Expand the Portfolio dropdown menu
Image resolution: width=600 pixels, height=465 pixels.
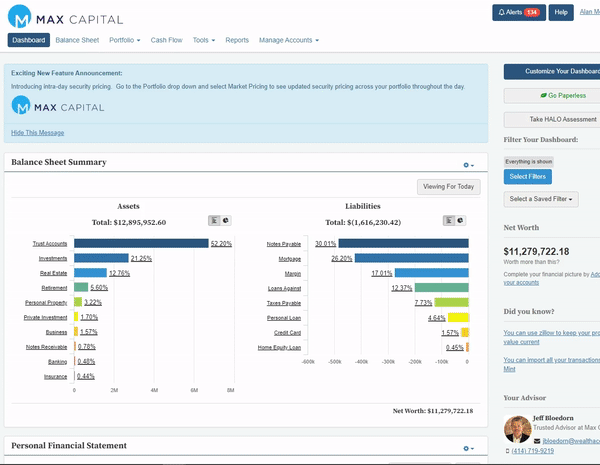click(x=125, y=40)
